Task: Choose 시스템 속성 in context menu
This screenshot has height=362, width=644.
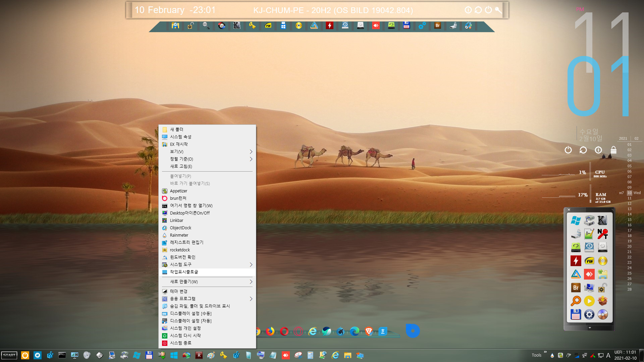Action: [207, 137]
